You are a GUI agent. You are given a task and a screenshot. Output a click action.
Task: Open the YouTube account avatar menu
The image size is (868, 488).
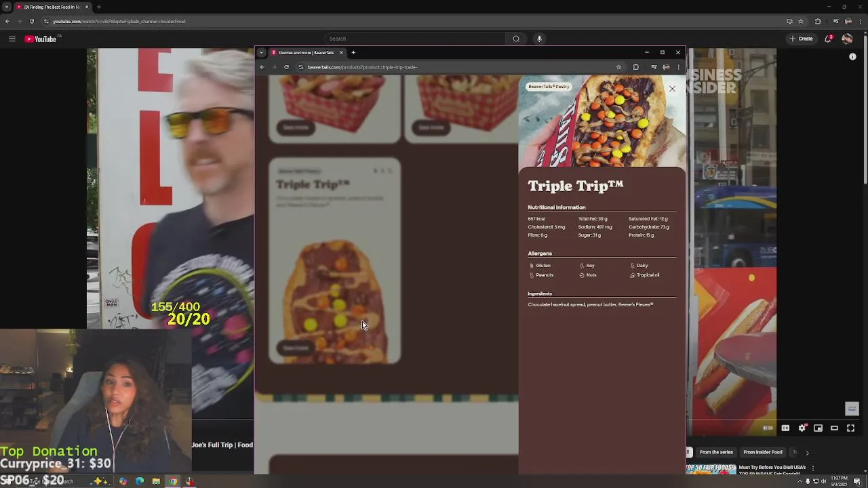point(847,39)
